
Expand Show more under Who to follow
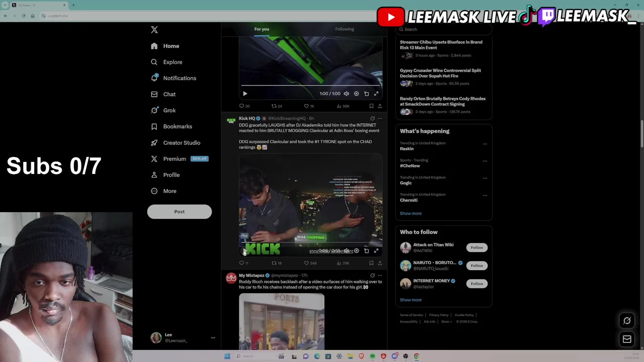click(411, 300)
